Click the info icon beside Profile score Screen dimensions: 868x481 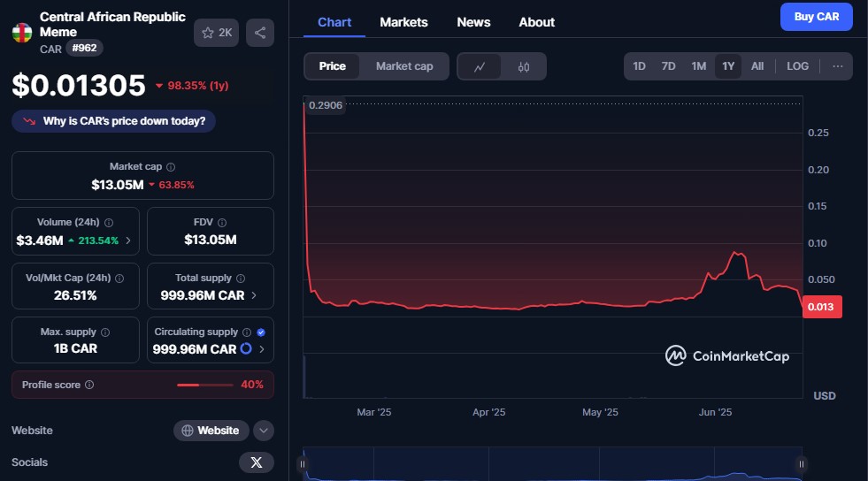[x=89, y=385]
